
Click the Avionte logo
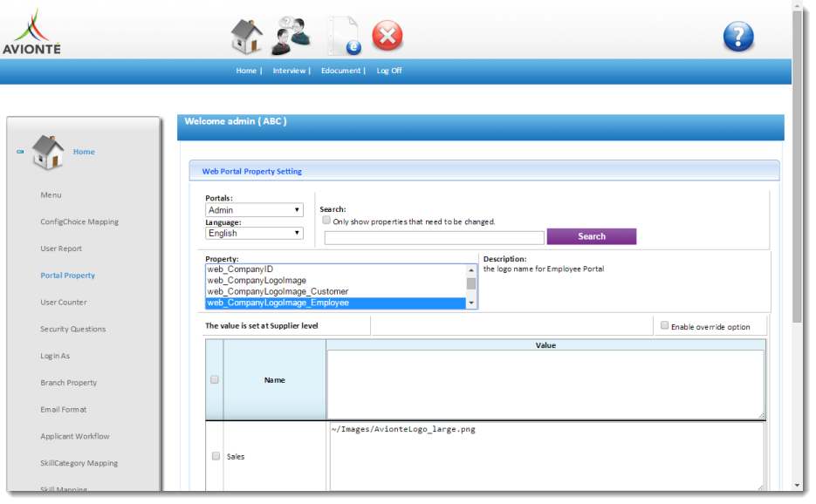click(x=32, y=33)
